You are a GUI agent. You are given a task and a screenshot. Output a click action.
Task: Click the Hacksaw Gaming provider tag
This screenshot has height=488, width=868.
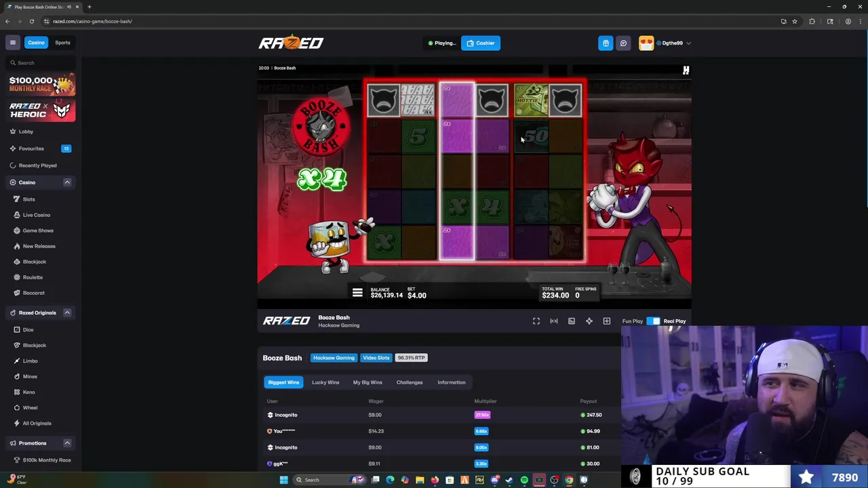pos(334,358)
